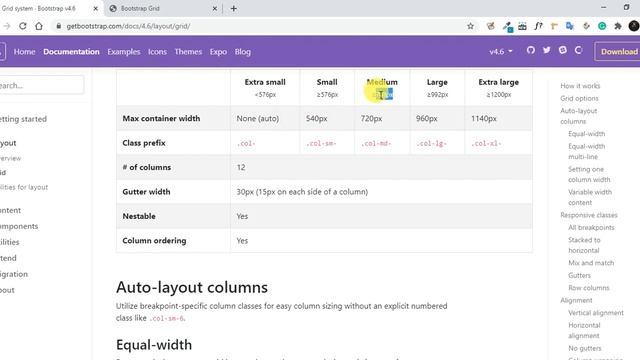Open the green Grammarly extension

point(602,26)
